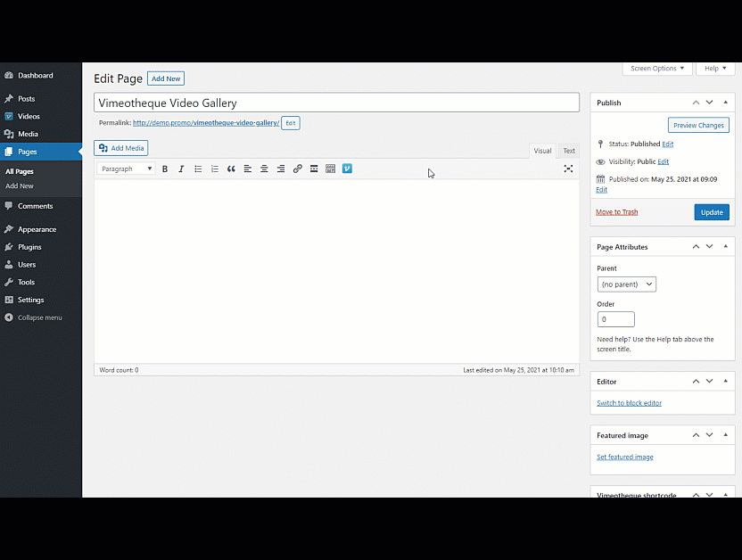Collapse the Featured image panel
Screen dimensions: 742x560
tap(725, 436)
